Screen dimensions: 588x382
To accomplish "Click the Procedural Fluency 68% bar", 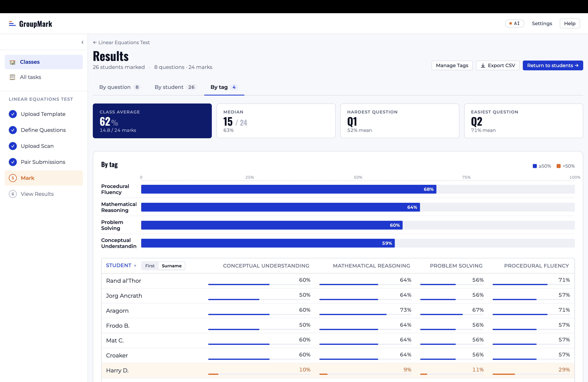I will point(288,189).
